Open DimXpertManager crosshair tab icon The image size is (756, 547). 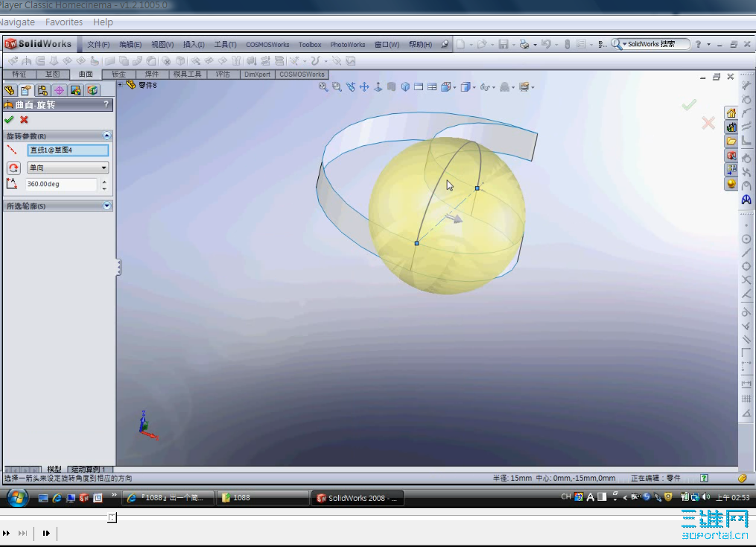59,90
